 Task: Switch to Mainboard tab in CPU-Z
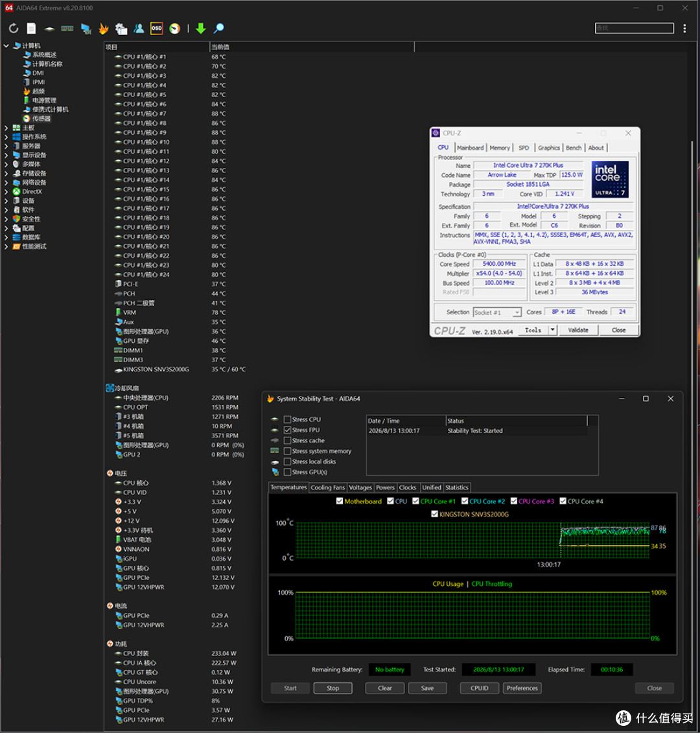point(470,148)
